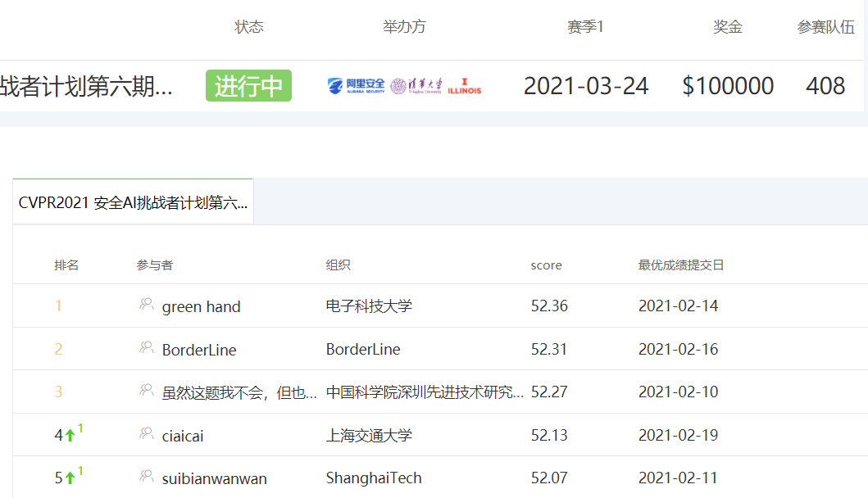Click organization ShanghaiTech

[374, 478]
